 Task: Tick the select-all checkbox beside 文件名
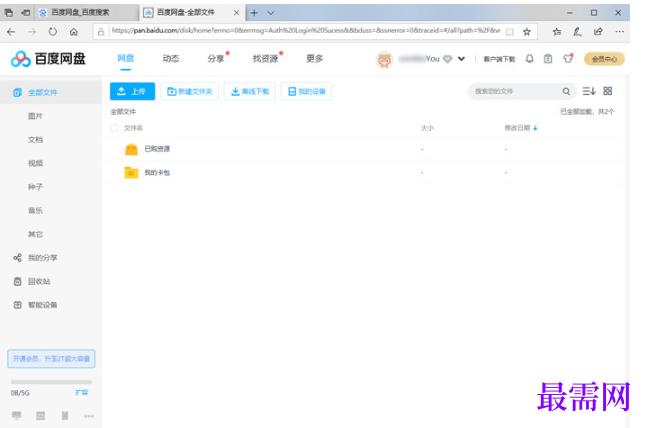(114, 128)
